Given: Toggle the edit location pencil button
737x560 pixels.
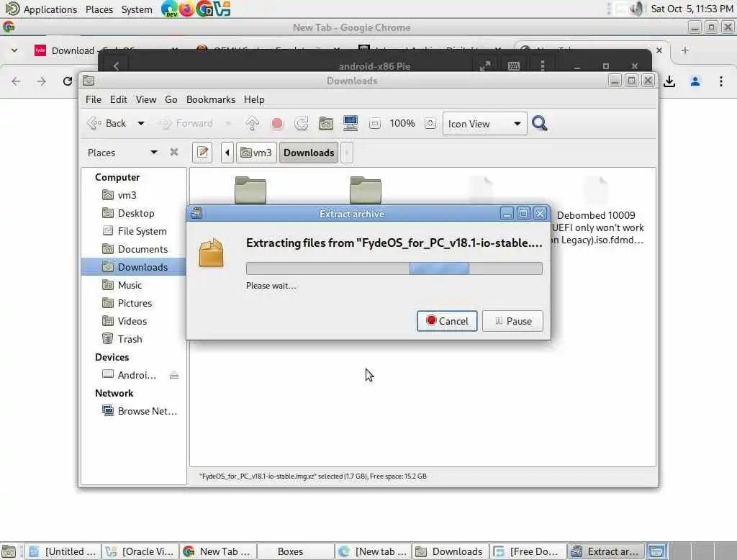Looking at the screenshot, I should click(x=202, y=153).
